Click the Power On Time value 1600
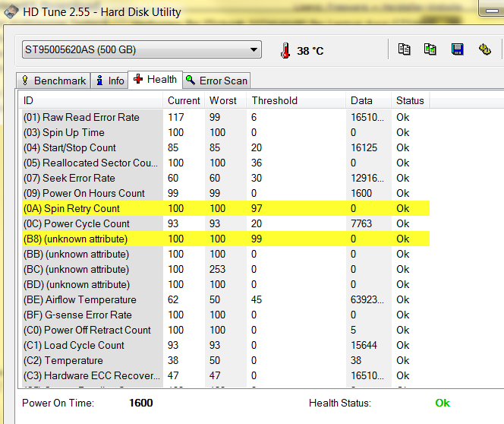Screen dimensions: 504x424 (140, 403)
